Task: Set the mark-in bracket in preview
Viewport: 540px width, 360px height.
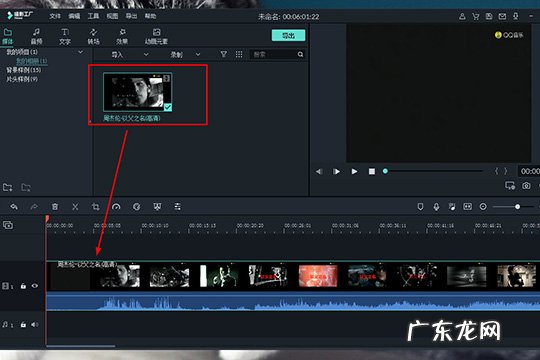Action: [496, 171]
